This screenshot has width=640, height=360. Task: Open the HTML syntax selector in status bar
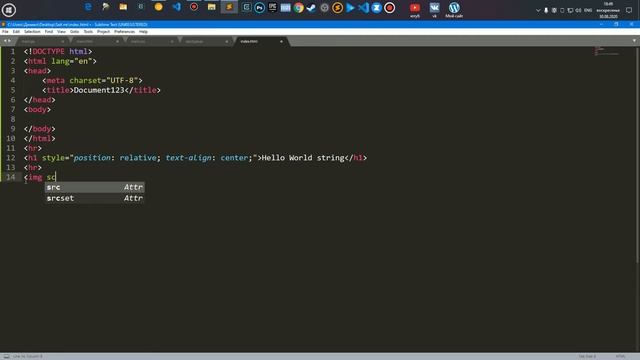pyautogui.click(x=620, y=356)
